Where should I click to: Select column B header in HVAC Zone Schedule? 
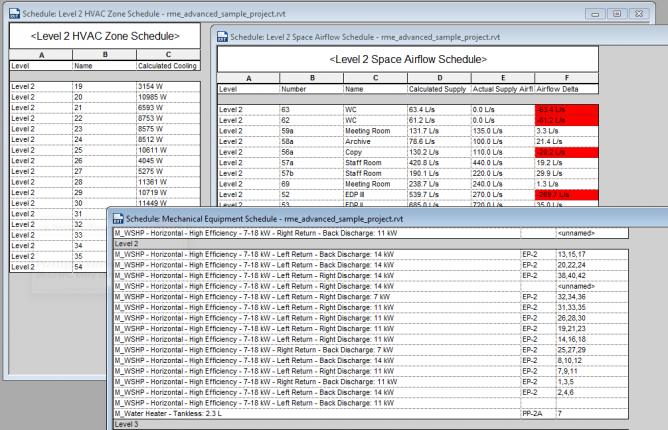tap(105, 55)
